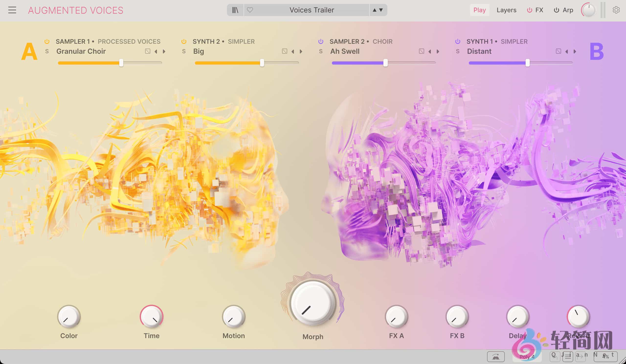The width and height of the screenshot is (626, 364).
Task: Switch to the Play tab
Action: point(479,10)
